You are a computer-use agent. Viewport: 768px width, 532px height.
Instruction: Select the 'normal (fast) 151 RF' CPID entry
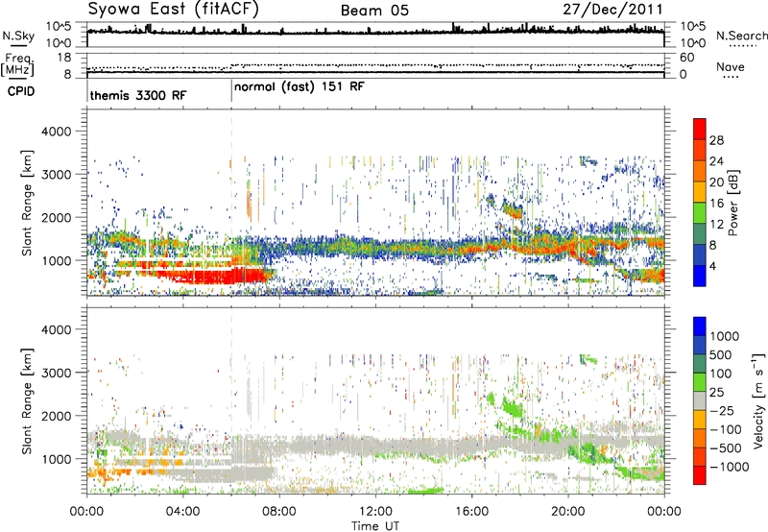pyautogui.click(x=300, y=86)
